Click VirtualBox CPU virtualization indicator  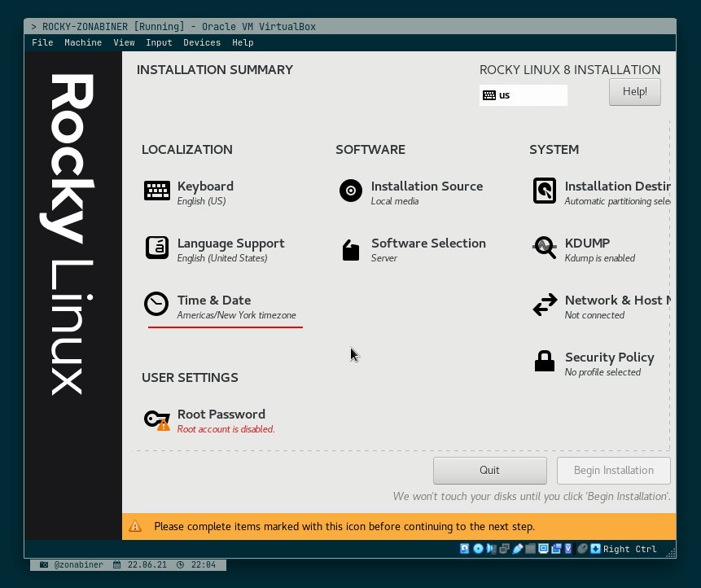pyautogui.click(x=568, y=549)
